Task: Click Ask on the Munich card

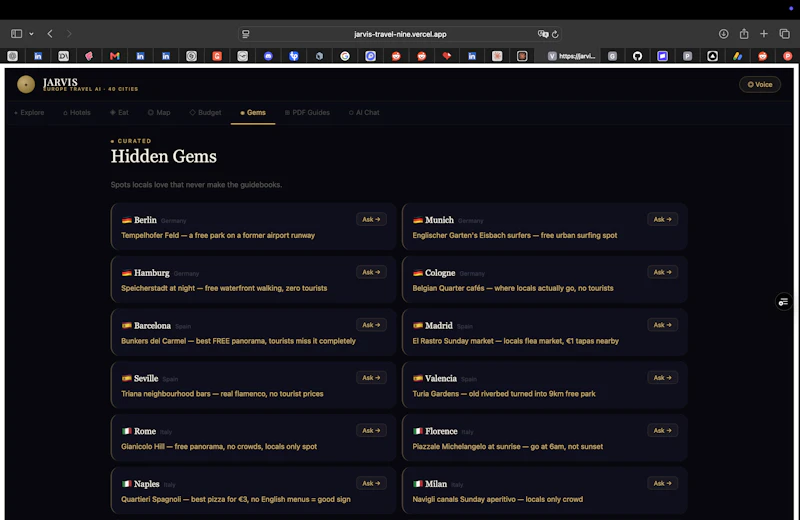Action: [x=662, y=219]
